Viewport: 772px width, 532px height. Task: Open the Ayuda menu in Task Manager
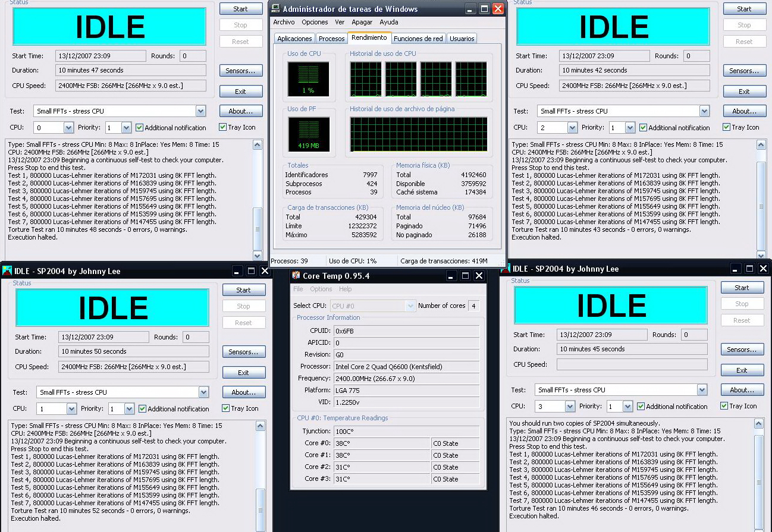389,22
